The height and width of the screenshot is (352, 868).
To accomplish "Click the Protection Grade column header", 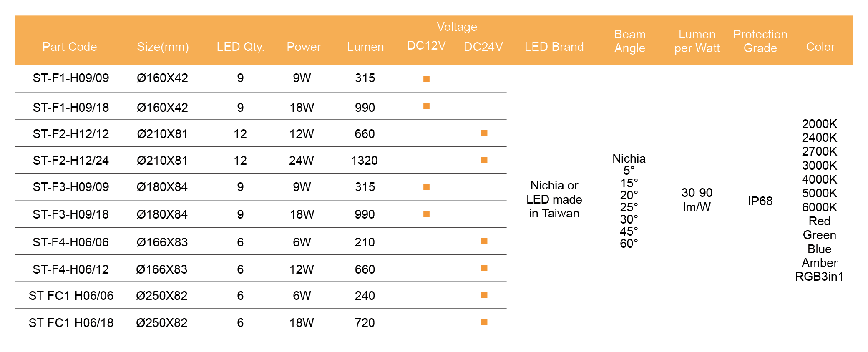I will tap(760, 41).
